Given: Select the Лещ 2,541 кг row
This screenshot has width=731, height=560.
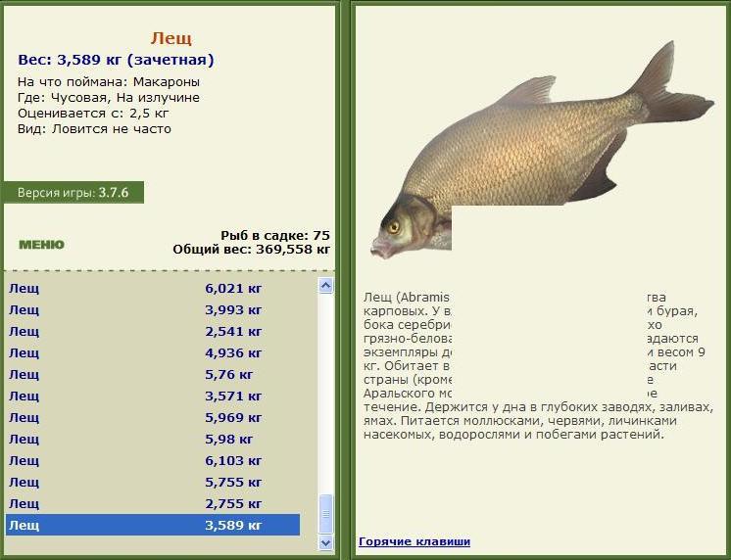Looking at the screenshot, I should [153, 331].
